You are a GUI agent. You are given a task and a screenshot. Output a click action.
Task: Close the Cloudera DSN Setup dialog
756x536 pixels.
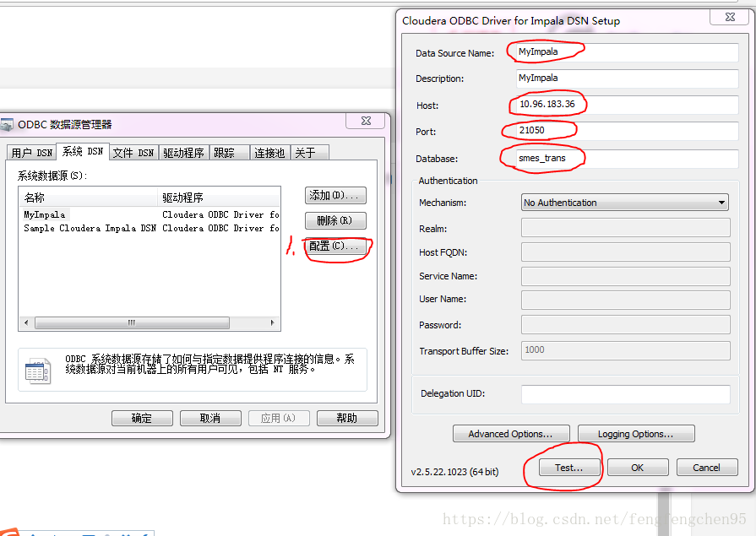[x=730, y=17]
